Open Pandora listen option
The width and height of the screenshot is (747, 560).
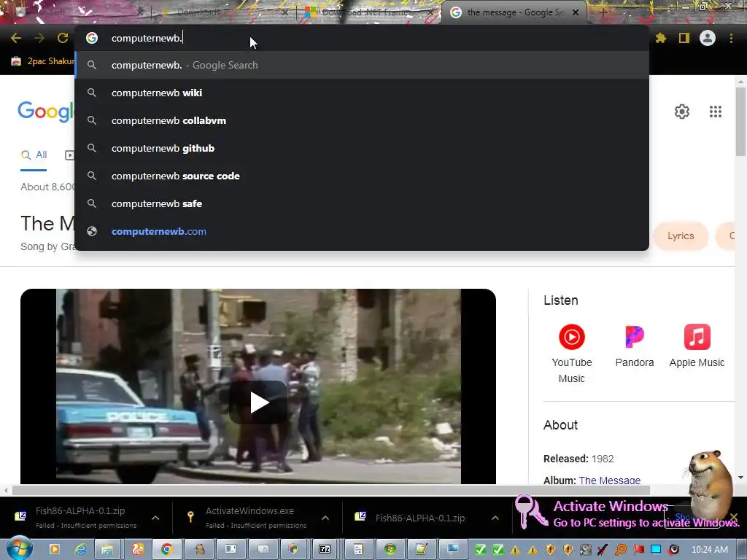[635, 346]
